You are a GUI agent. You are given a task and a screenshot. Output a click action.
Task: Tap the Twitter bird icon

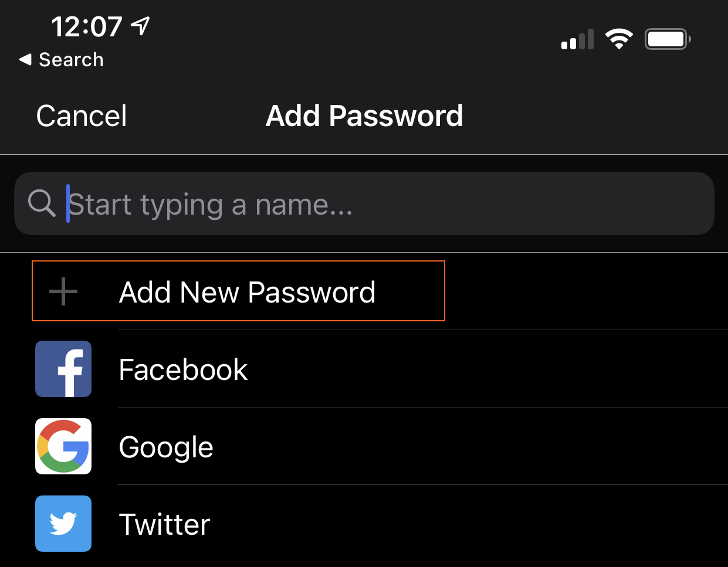click(63, 524)
